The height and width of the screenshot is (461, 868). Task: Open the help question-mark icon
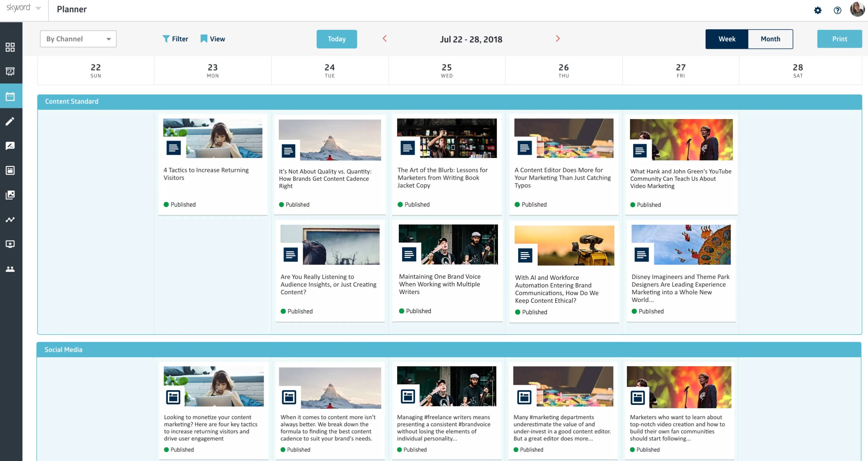(838, 10)
